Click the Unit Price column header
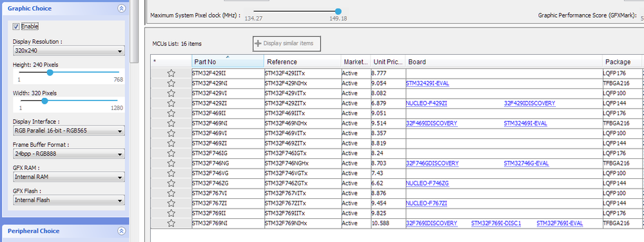Image resolution: width=644 pixels, height=242 pixels. tap(387, 62)
